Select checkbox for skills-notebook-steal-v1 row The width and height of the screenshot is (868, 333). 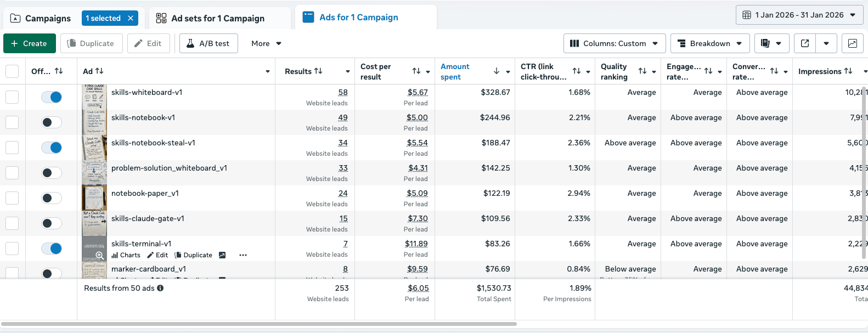click(x=12, y=148)
